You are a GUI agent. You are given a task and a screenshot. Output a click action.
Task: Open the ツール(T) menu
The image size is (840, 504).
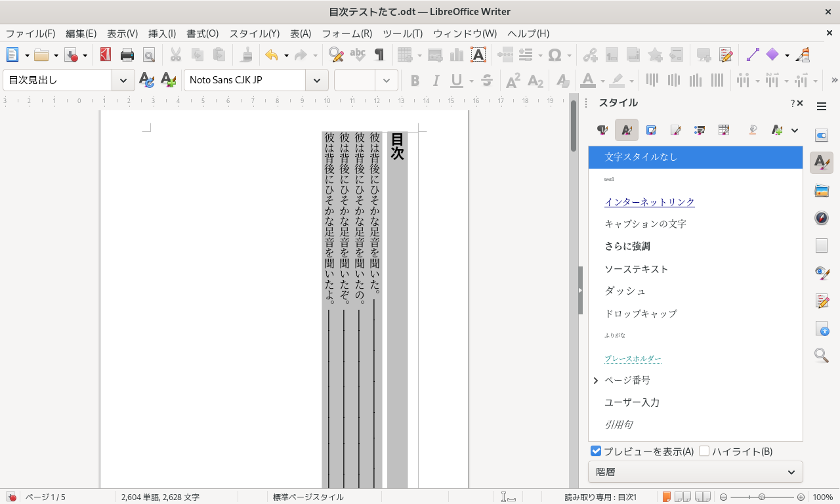point(402,33)
